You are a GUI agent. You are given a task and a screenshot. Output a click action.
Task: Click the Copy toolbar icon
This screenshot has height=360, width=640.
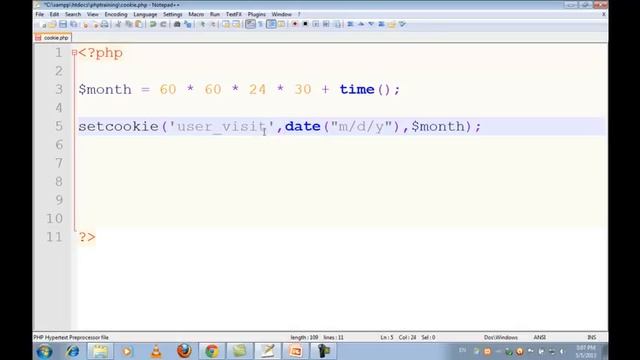pyautogui.click(x=129, y=24)
